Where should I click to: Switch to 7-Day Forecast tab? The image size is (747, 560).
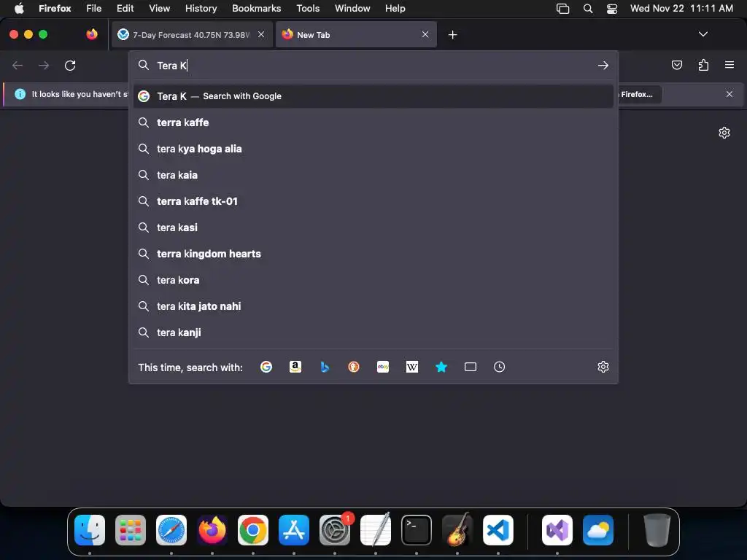(x=192, y=34)
